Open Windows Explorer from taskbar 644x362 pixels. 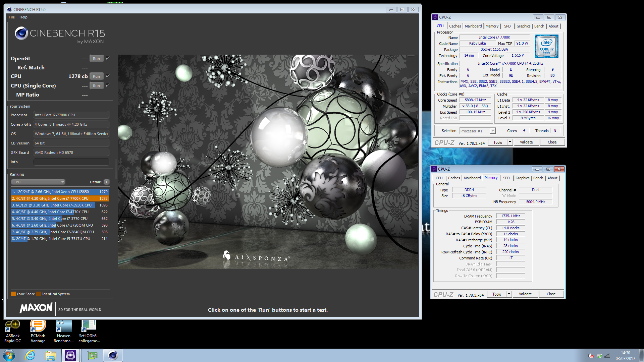[51, 355]
